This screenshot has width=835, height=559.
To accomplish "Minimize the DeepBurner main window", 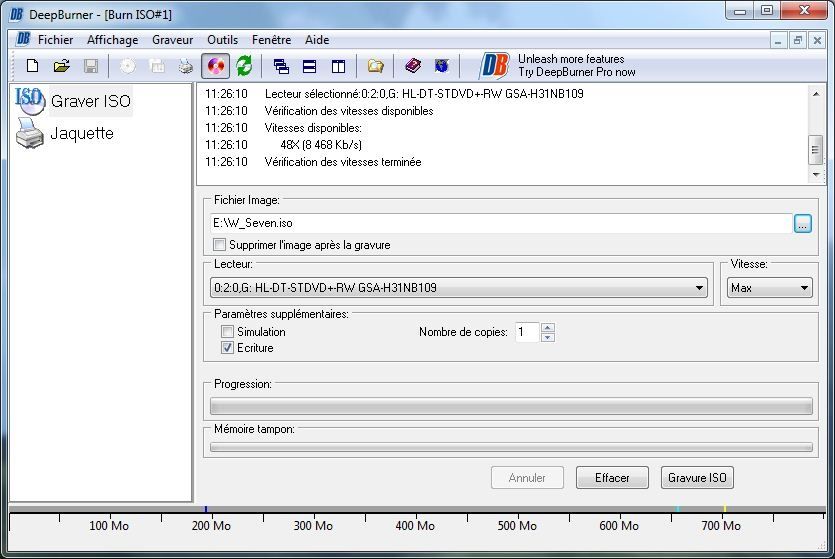I will click(x=740, y=11).
